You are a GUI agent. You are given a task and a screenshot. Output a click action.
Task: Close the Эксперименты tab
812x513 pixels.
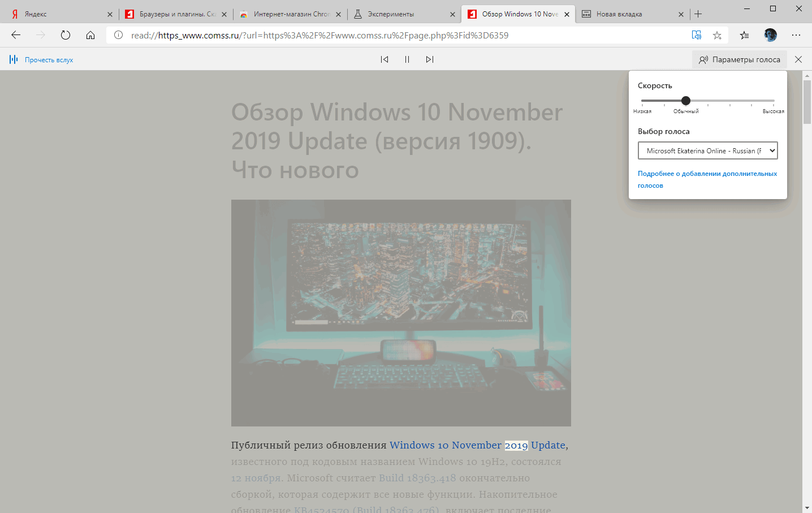tap(452, 14)
